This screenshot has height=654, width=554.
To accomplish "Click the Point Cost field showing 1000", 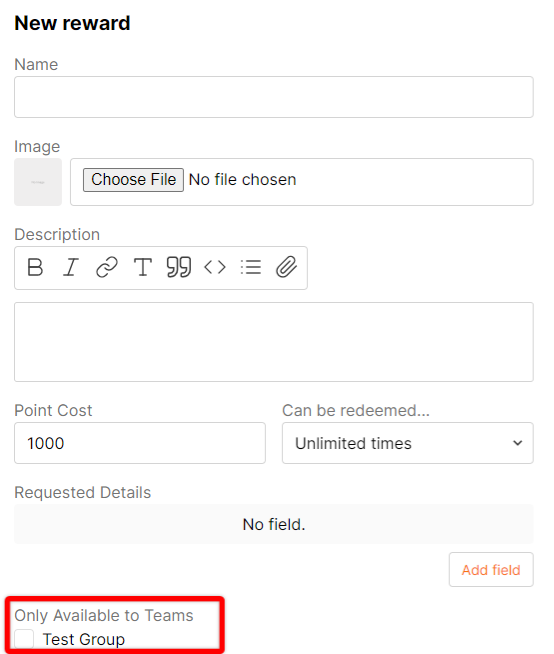I will tap(140, 443).
